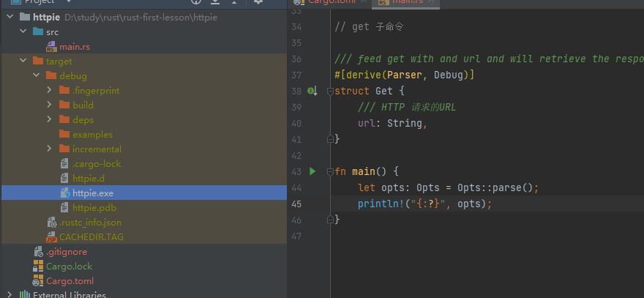This screenshot has height=298, width=644.
Task: Run main using the green gutter arrow
Action: click(x=312, y=171)
